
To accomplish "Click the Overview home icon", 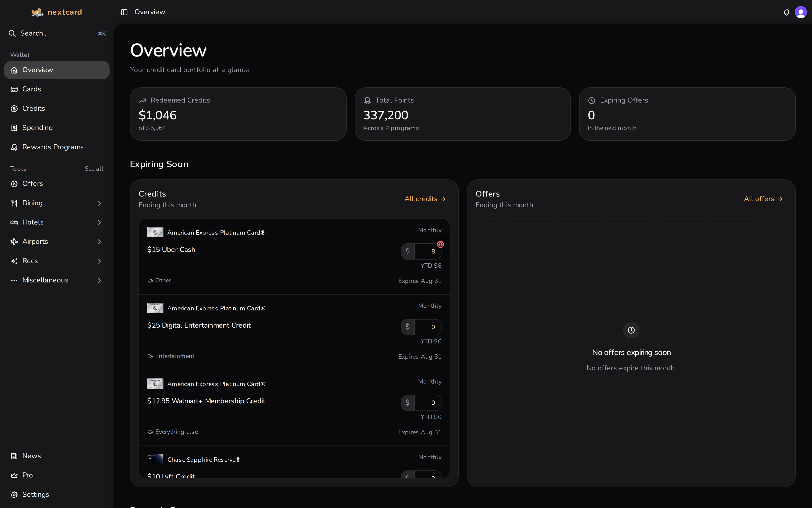I will (x=14, y=70).
